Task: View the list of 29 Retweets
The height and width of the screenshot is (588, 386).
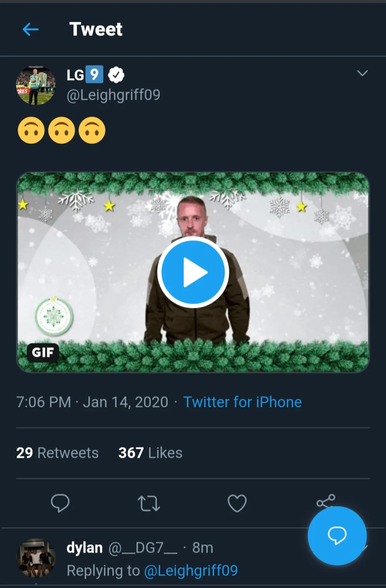Action: (57, 453)
